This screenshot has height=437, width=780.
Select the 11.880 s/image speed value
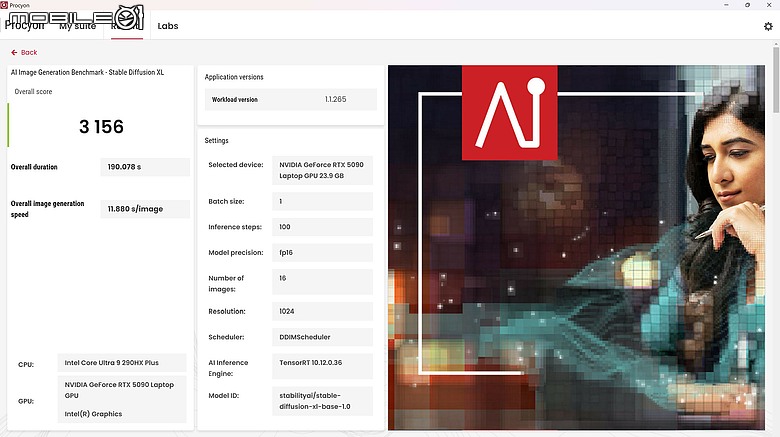click(145, 209)
